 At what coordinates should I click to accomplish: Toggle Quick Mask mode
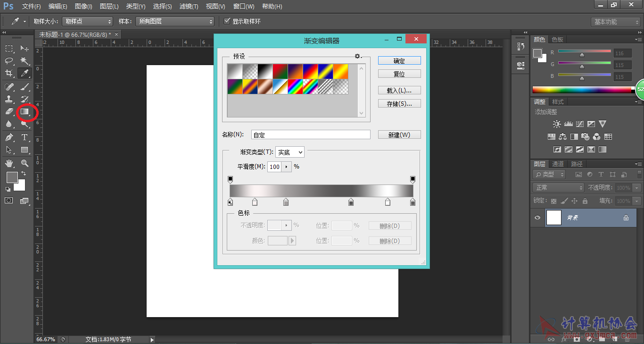(x=9, y=201)
